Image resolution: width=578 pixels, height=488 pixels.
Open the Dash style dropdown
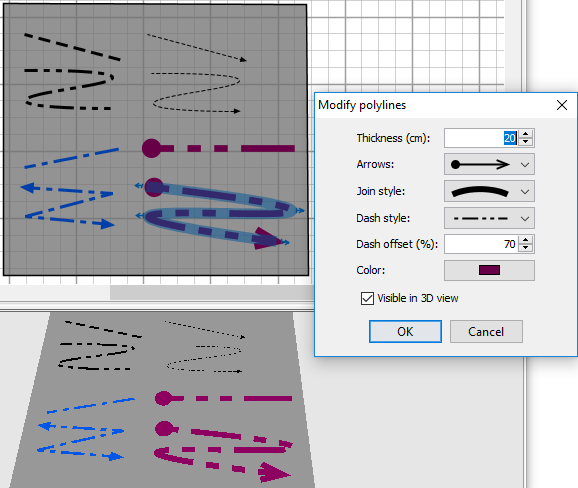tap(489, 218)
